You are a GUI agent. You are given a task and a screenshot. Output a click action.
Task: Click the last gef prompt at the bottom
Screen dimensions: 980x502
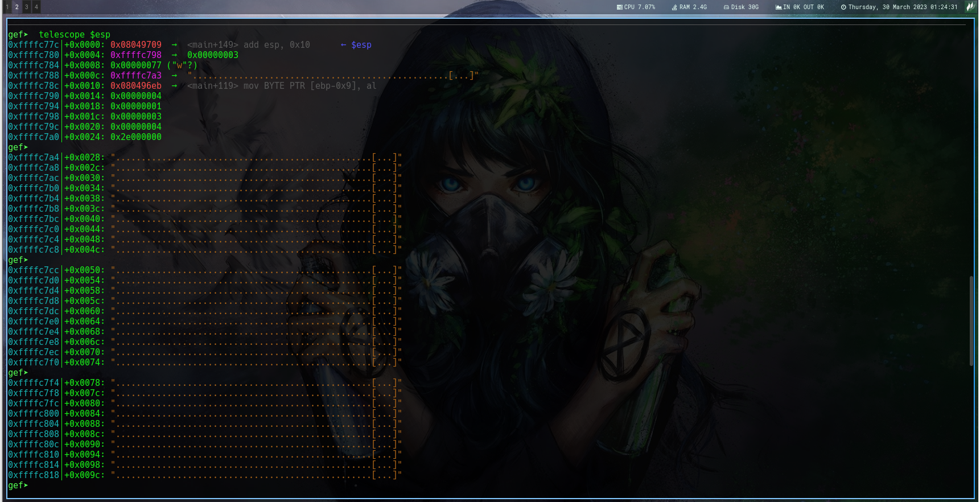[18, 485]
